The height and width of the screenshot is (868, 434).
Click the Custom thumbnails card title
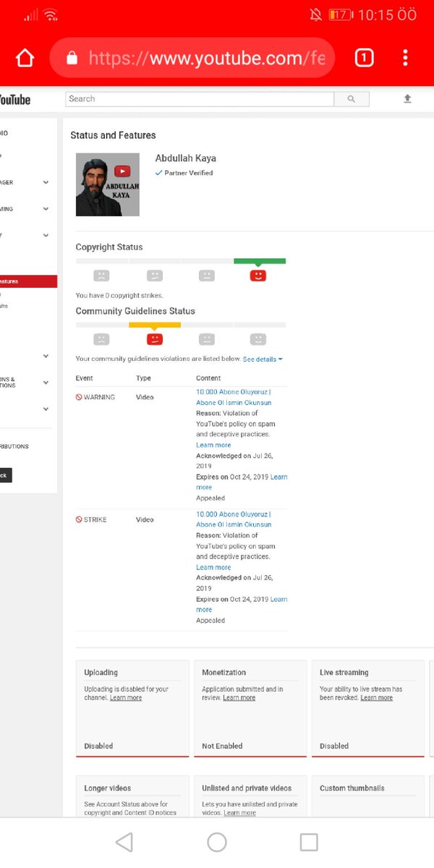pos(352,788)
